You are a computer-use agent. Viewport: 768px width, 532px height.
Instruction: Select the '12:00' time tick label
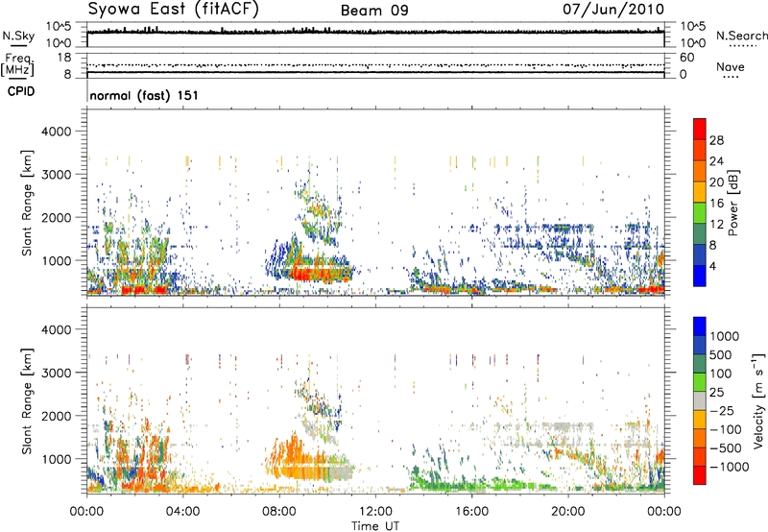point(375,512)
